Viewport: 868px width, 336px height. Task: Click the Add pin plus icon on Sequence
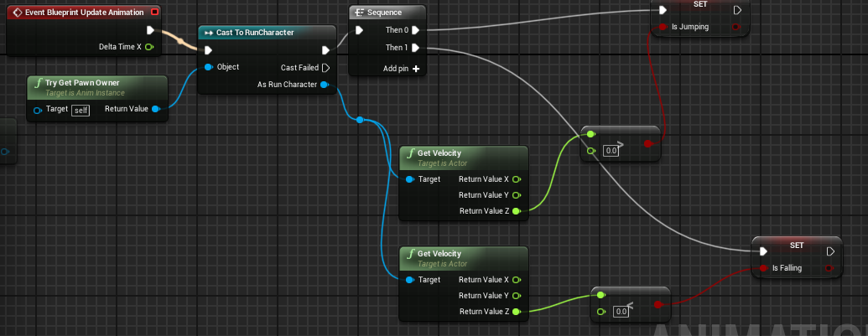click(x=415, y=69)
